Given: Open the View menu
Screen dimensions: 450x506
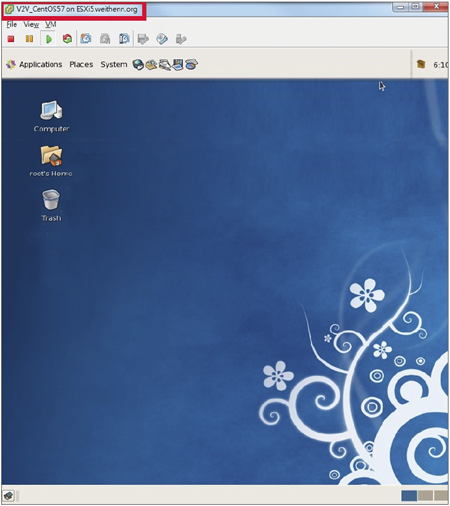Looking at the screenshot, I should click(31, 24).
